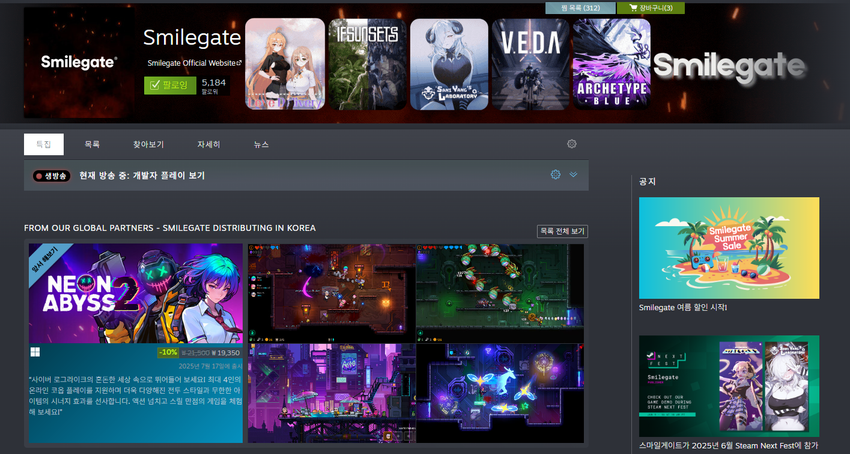Select the 특집 tab
Viewport: 850px width, 454px height.
tap(44, 144)
